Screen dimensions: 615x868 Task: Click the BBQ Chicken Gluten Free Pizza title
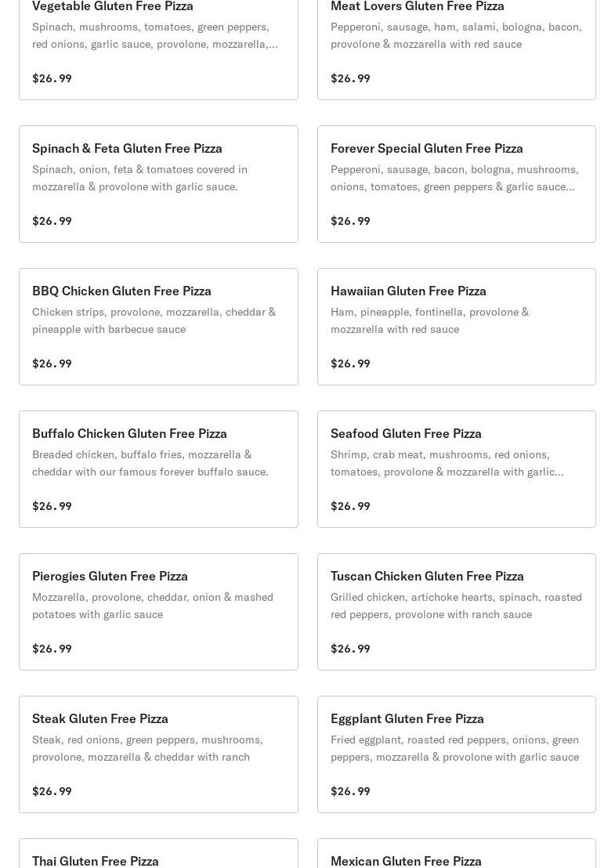[121, 291]
